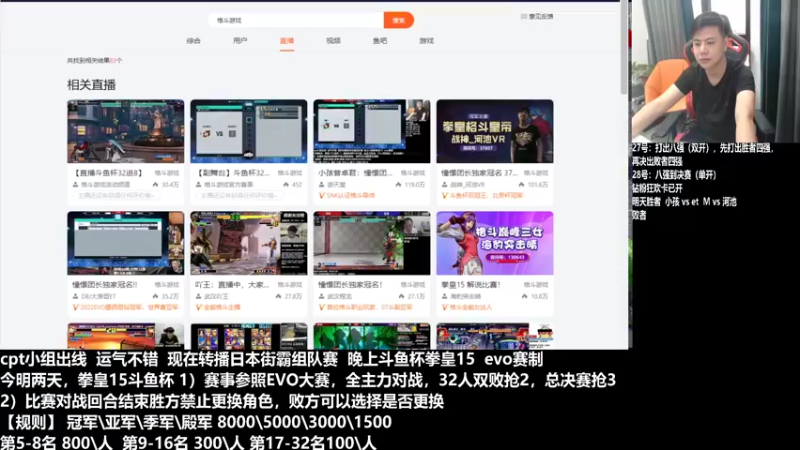Click the streamer name 海豹突击晴
The image size is (800, 450).
coord(465,296)
